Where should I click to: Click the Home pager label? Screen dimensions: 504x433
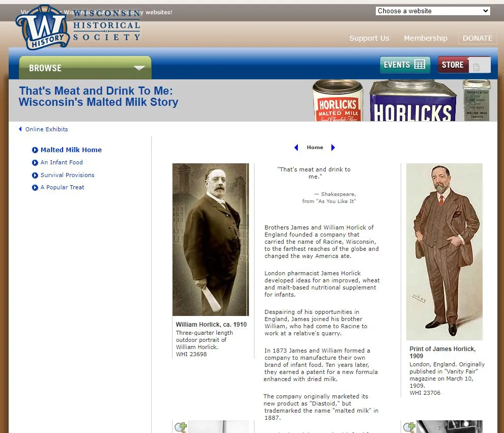315,148
